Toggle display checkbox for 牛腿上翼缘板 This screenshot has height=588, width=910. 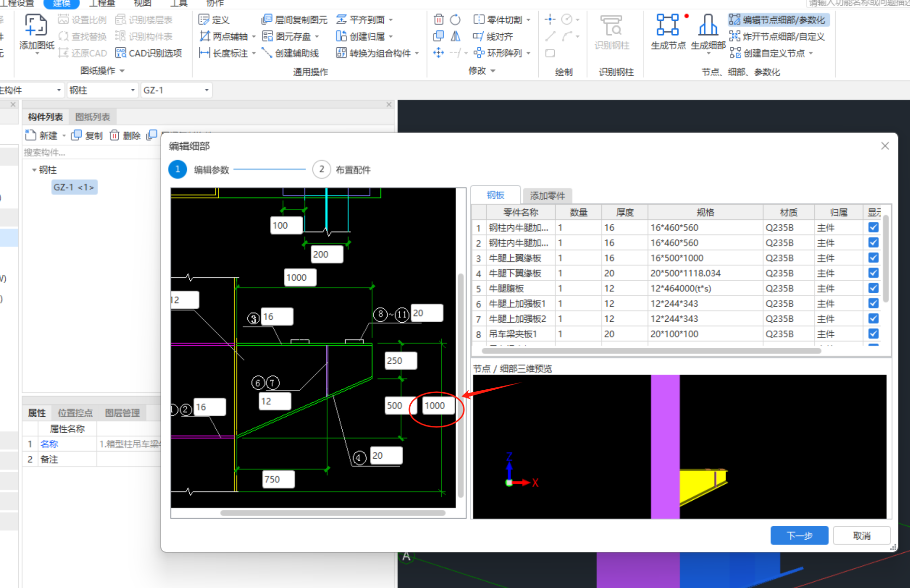(x=873, y=258)
